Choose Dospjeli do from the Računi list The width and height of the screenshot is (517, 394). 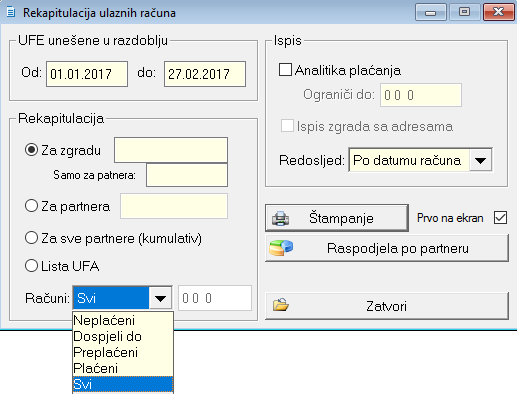tap(123, 336)
